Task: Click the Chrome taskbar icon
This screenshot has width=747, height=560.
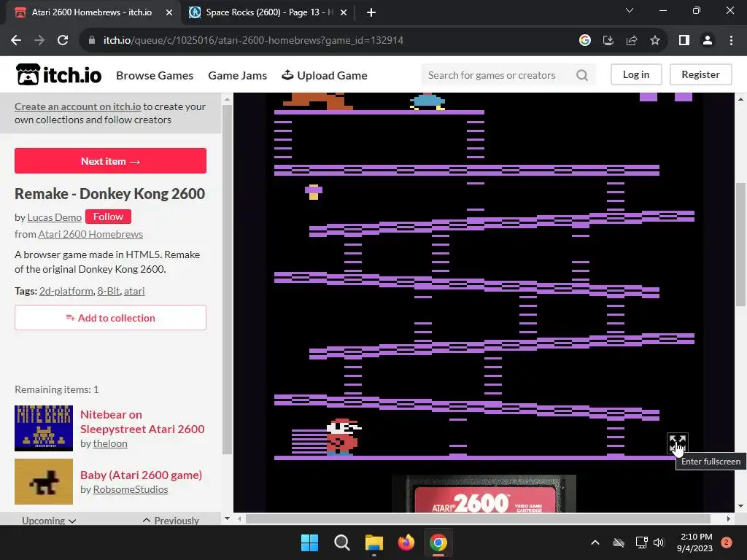Action: pyautogui.click(x=438, y=542)
